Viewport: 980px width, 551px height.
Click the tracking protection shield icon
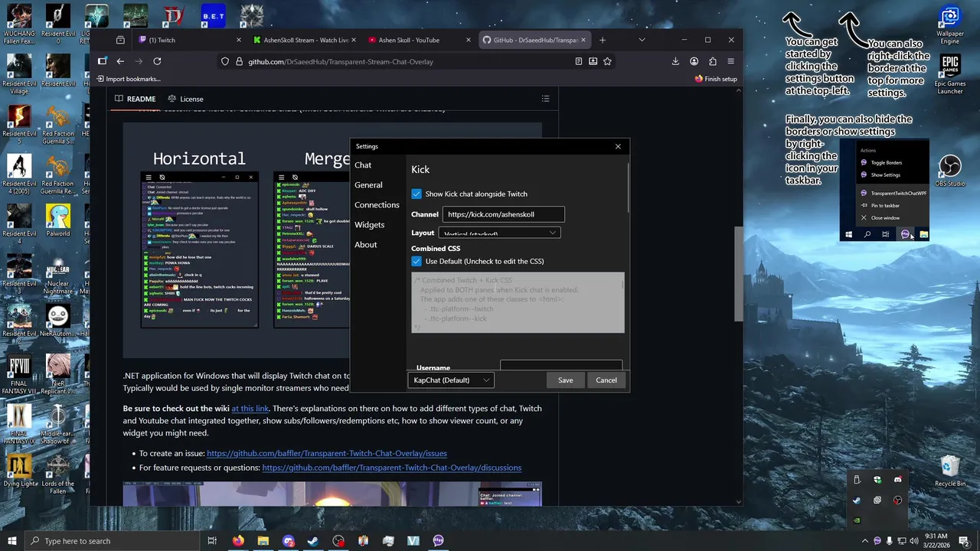click(225, 61)
